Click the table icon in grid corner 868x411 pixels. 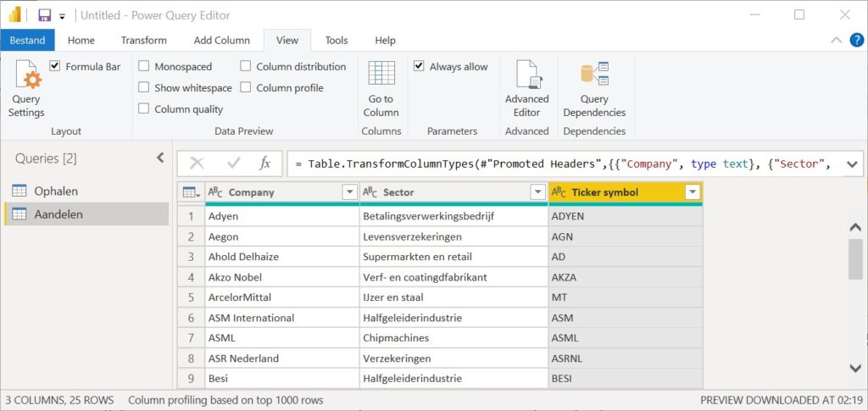coord(191,192)
